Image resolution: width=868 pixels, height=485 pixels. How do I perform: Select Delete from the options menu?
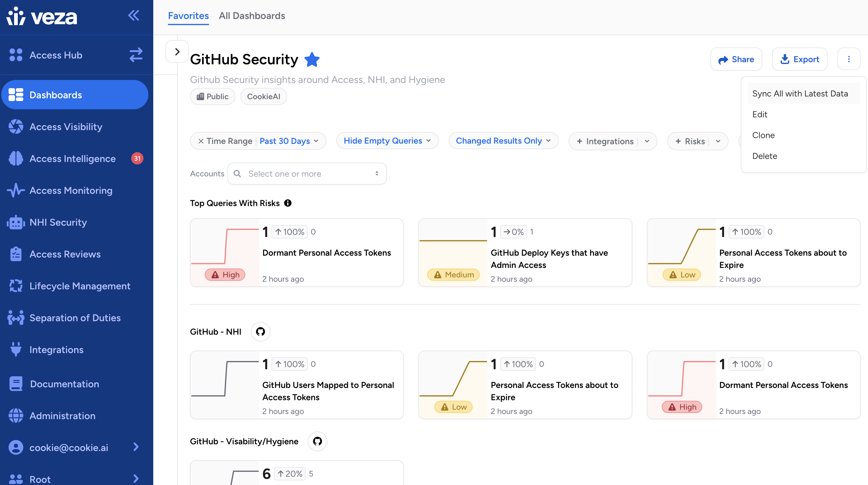[804, 156]
